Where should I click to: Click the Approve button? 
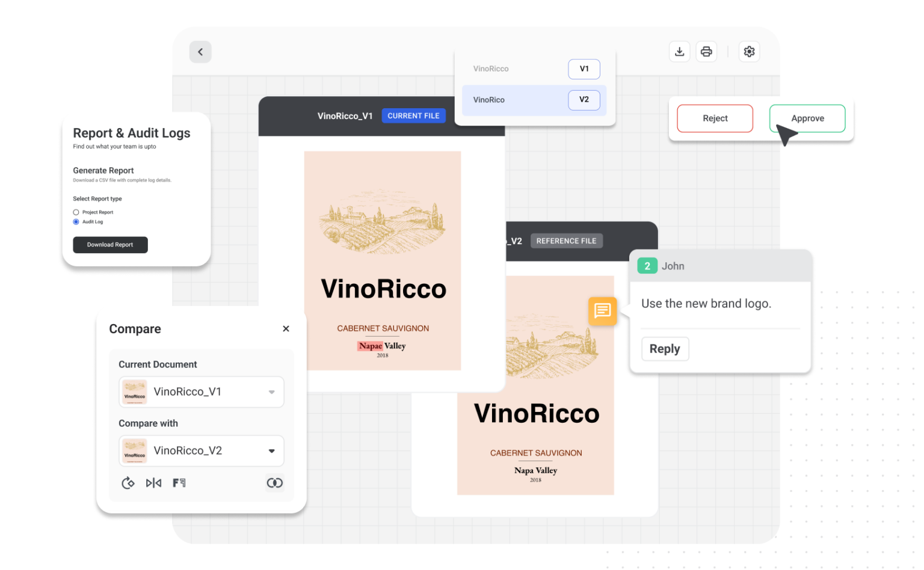[807, 118]
